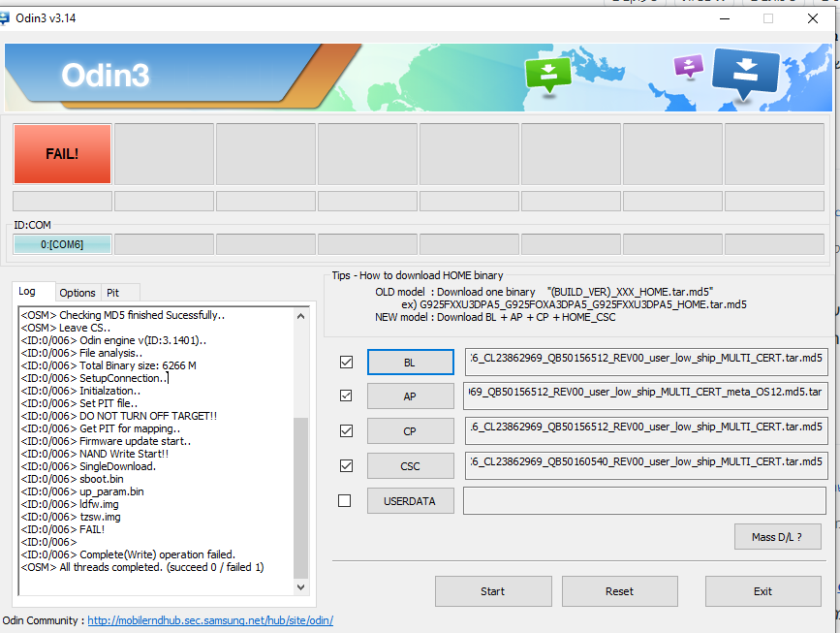Click the USERDATA button to choose file
The height and width of the screenshot is (633, 840).
coord(411,500)
